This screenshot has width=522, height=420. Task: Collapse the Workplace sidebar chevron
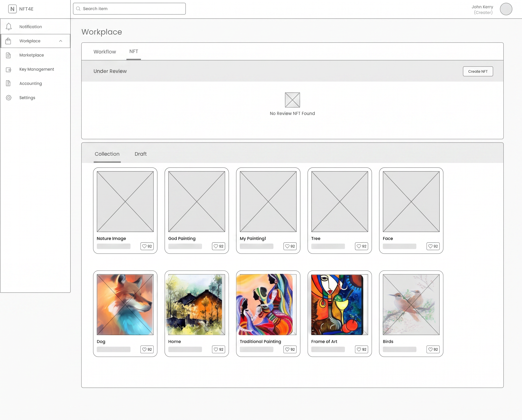tap(60, 41)
